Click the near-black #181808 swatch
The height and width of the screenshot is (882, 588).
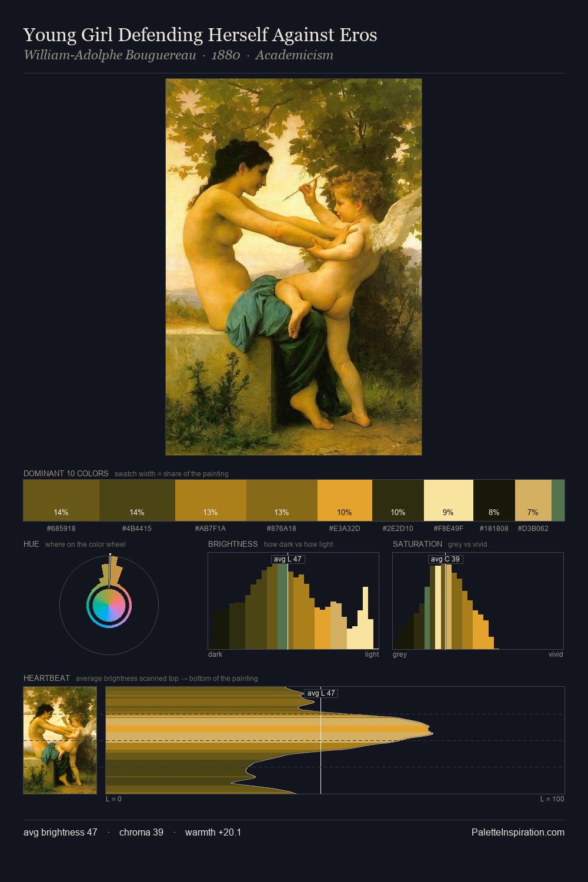click(494, 500)
